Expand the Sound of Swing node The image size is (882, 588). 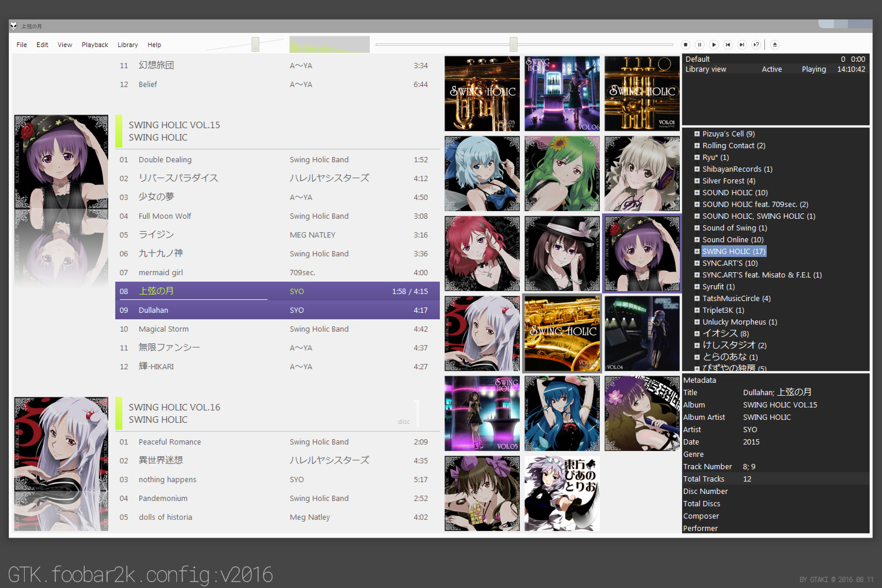coord(697,228)
